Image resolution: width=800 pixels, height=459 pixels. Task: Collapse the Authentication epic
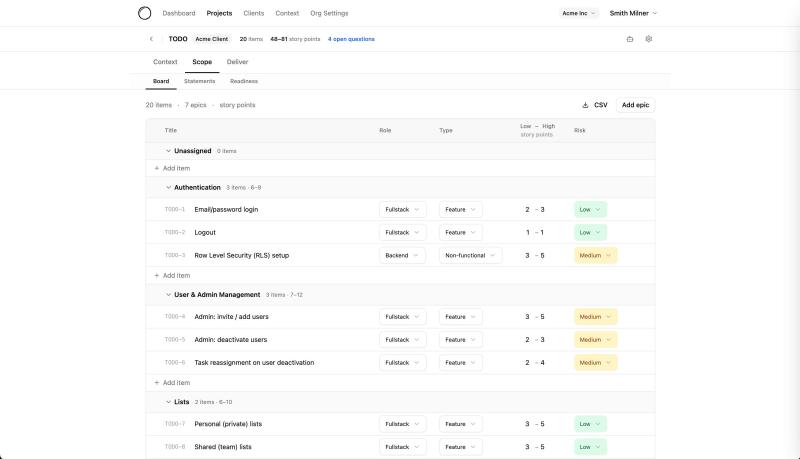tap(168, 187)
